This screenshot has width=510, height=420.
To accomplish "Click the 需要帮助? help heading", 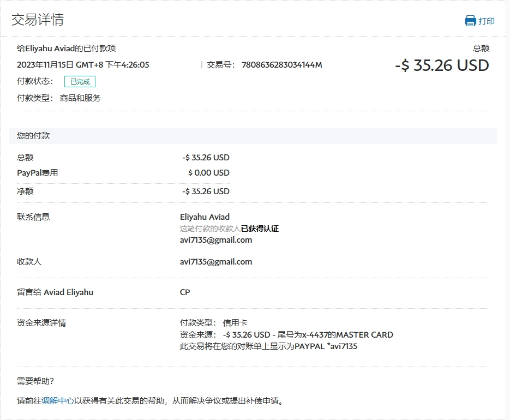I will point(35,381).
